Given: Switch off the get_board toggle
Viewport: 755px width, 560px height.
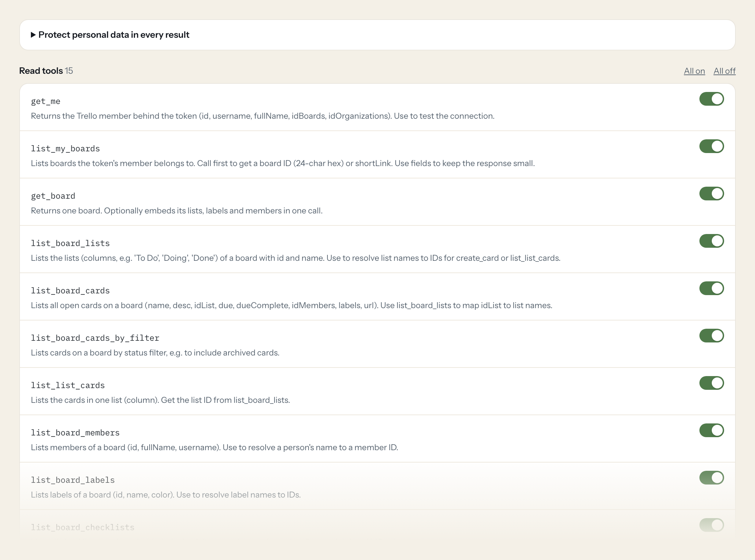Looking at the screenshot, I should pyautogui.click(x=712, y=194).
